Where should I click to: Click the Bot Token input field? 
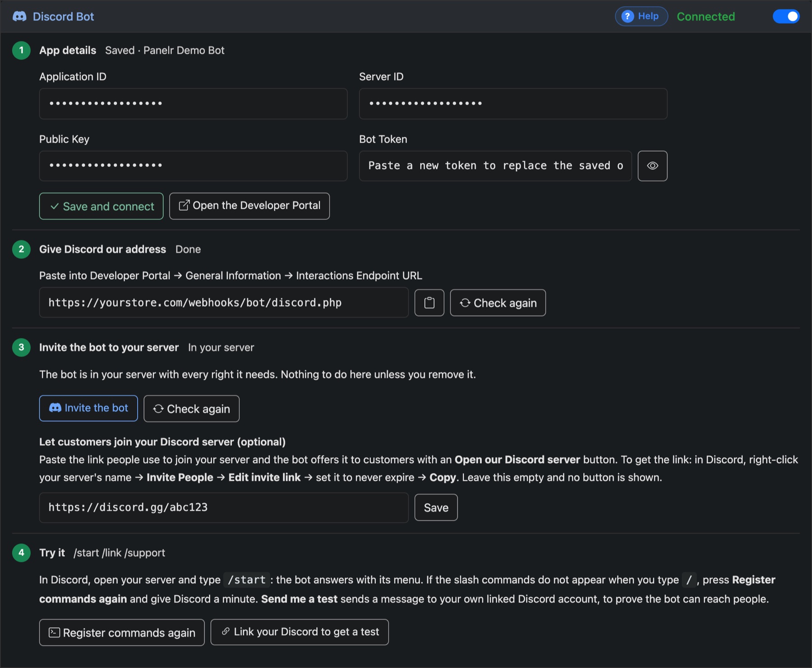[x=495, y=166]
